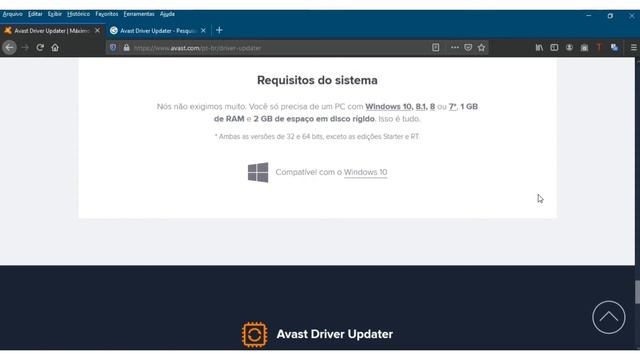Go to the browser home page
640x360 pixels.
(x=55, y=48)
